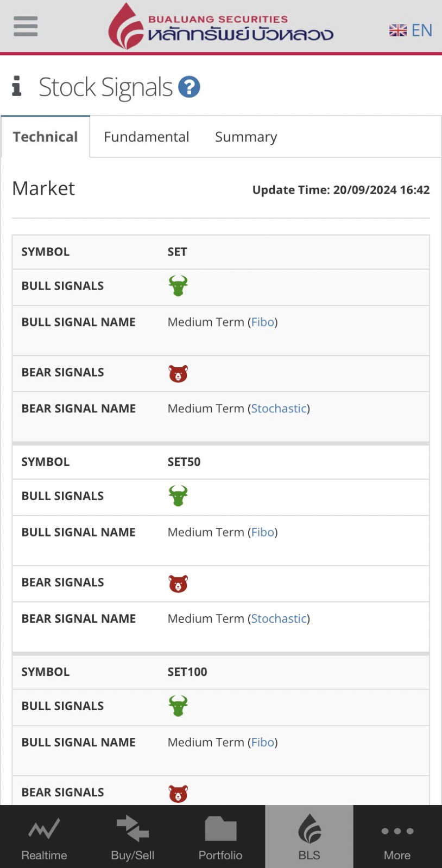The height and width of the screenshot is (868, 442).
Task: Click the Bualuang Securities logo
Action: tap(220, 27)
